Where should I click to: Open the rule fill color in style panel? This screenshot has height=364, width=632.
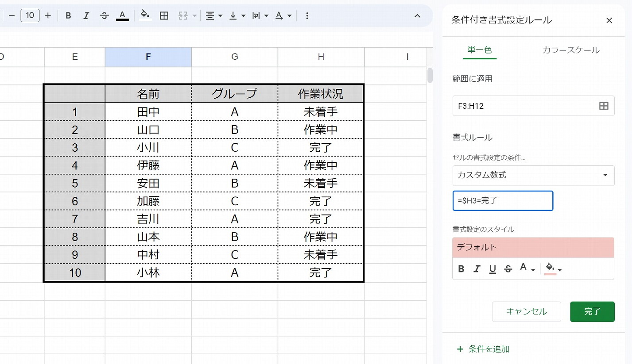553,269
